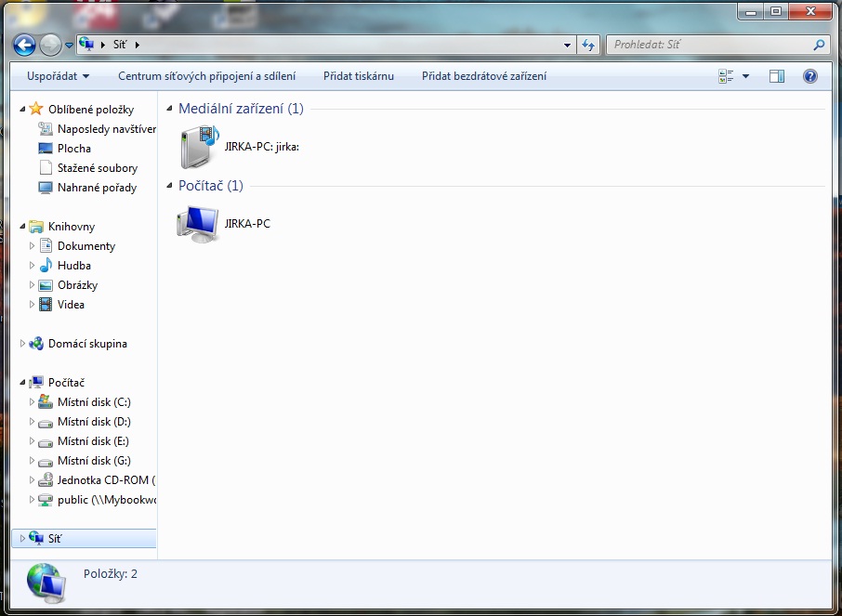Viewport: 842px width, 616px height.
Task: Click Přidat tiskárnu in toolbar
Action: point(358,76)
